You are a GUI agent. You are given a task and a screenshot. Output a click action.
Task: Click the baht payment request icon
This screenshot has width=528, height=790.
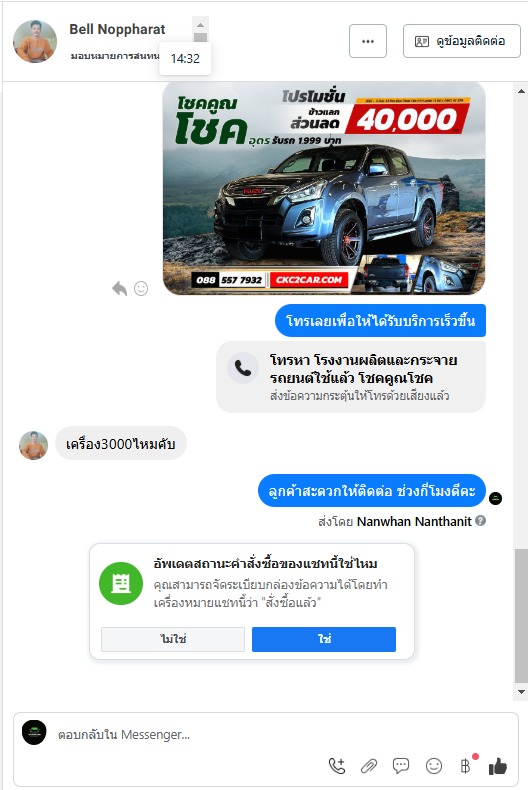coord(466,766)
